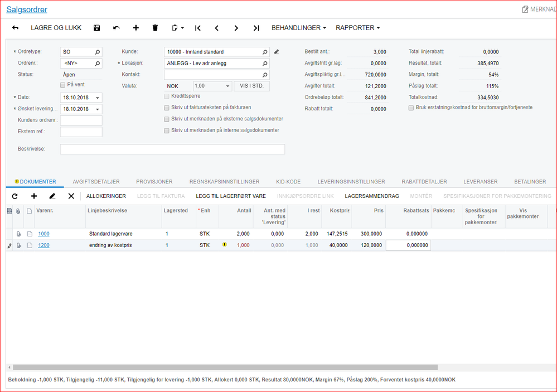
Task: Enable Skriv ut fakturateksten på fakturaen
Action: [x=167, y=108]
